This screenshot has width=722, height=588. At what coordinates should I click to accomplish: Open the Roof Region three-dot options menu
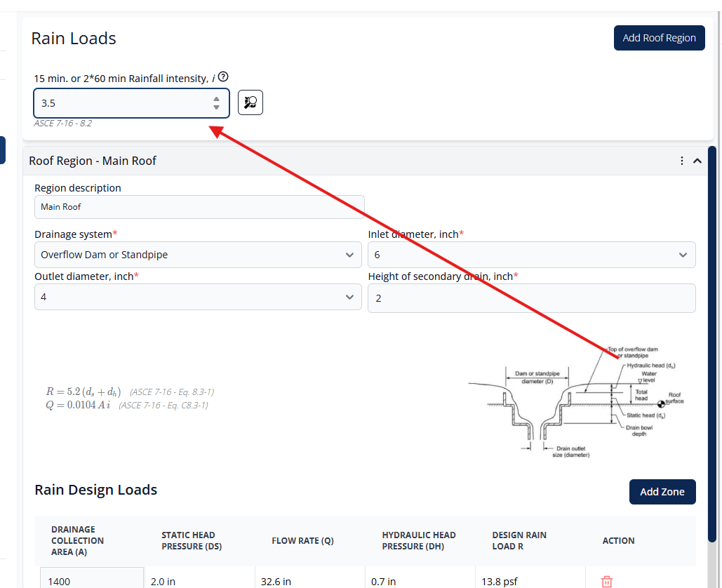coord(682,161)
